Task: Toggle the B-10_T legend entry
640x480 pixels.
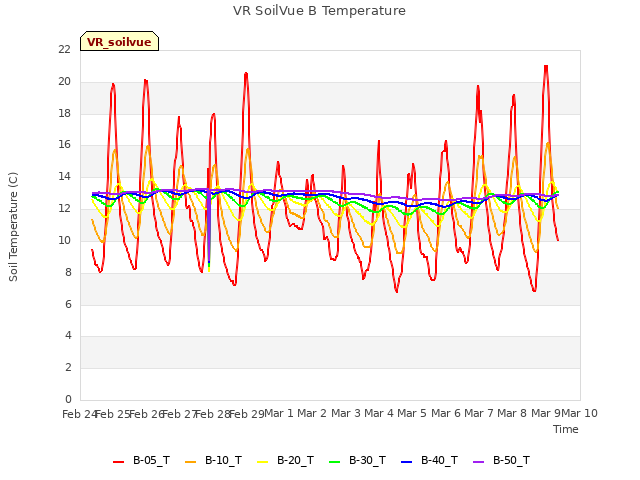Action: (213, 461)
